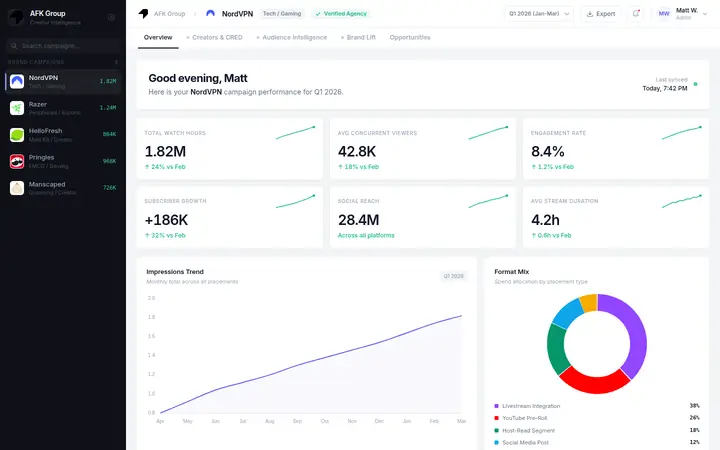Click Host-Read Segment legend entry
Screen dimensions: 720x450
(x=596, y=431)
